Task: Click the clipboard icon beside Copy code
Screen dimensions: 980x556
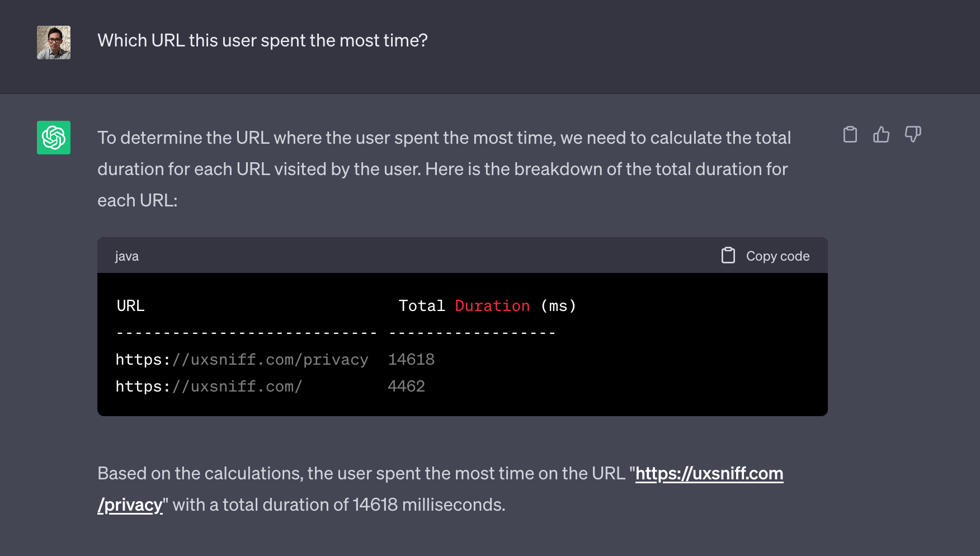Action: click(x=728, y=255)
